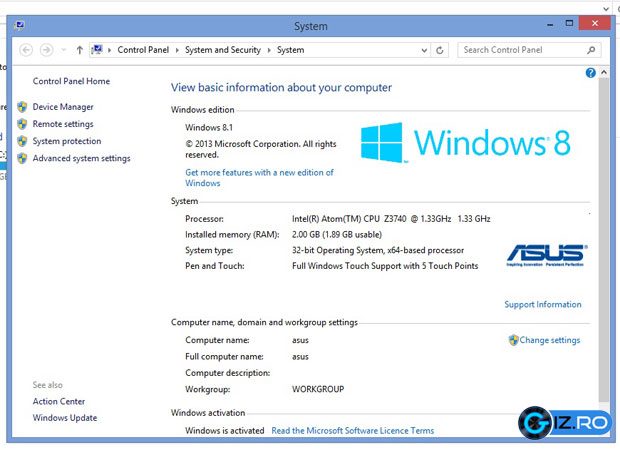Click the shield icon beside Advanced system settings

coord(22,158)
